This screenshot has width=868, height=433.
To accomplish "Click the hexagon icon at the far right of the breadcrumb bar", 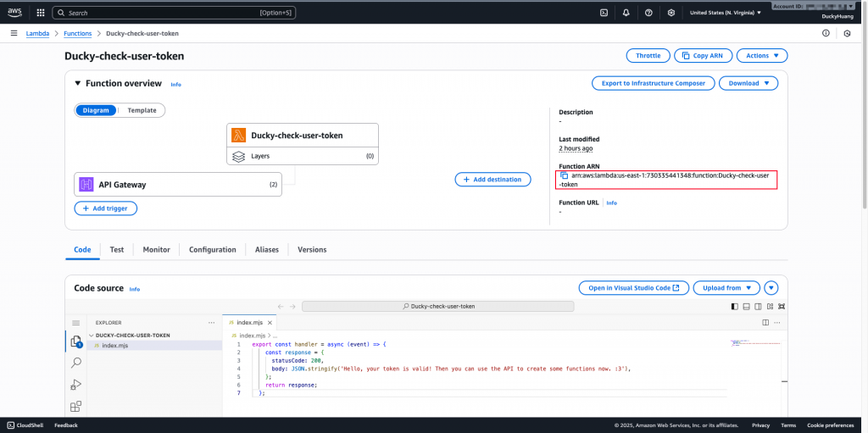I will pyautogui.click(x=847, y=33).
